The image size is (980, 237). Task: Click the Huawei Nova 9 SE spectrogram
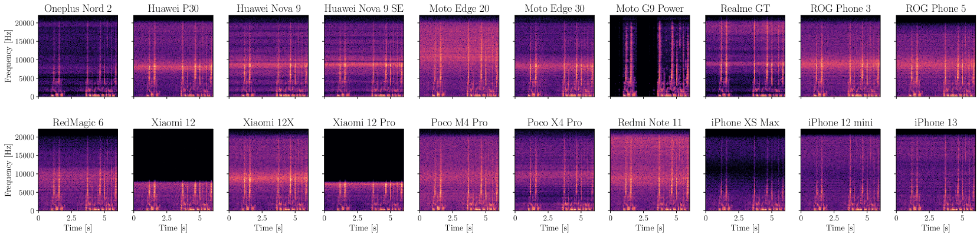[x=364, y=56]
